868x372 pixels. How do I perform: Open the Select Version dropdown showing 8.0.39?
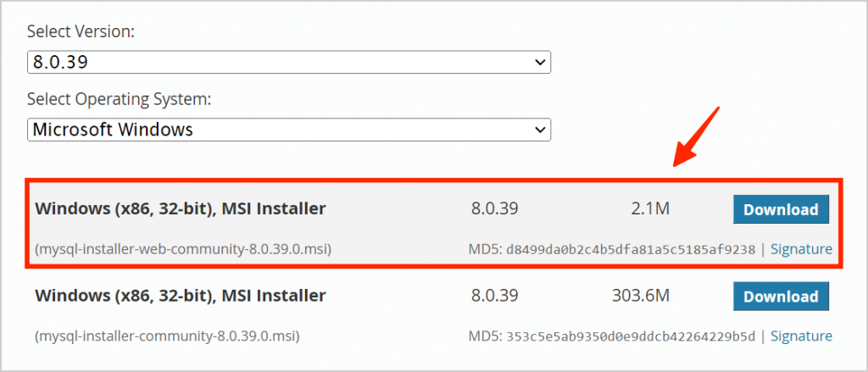click(x=288, y=63)
